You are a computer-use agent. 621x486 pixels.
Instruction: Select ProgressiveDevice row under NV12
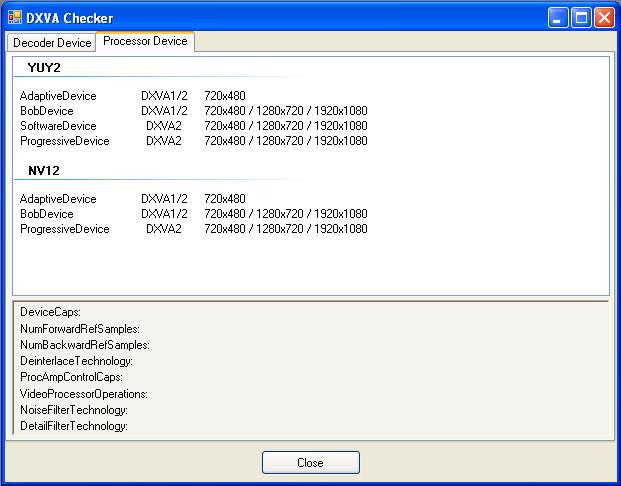[x=194, y=229]
